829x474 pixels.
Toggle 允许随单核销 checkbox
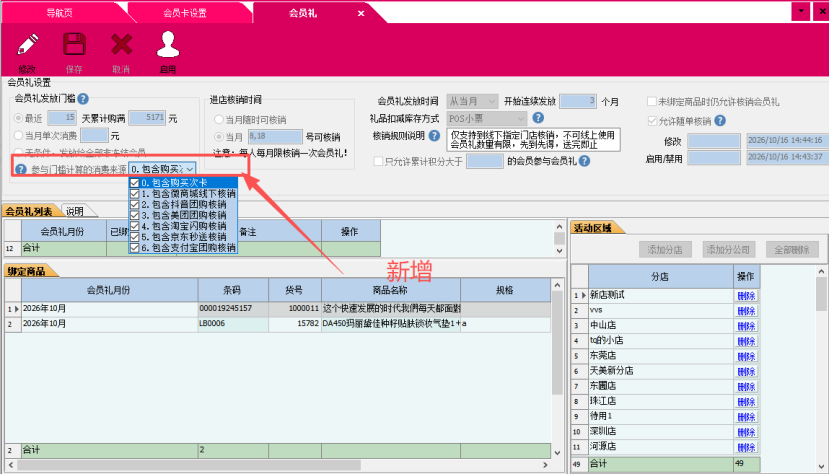point(652,121)
